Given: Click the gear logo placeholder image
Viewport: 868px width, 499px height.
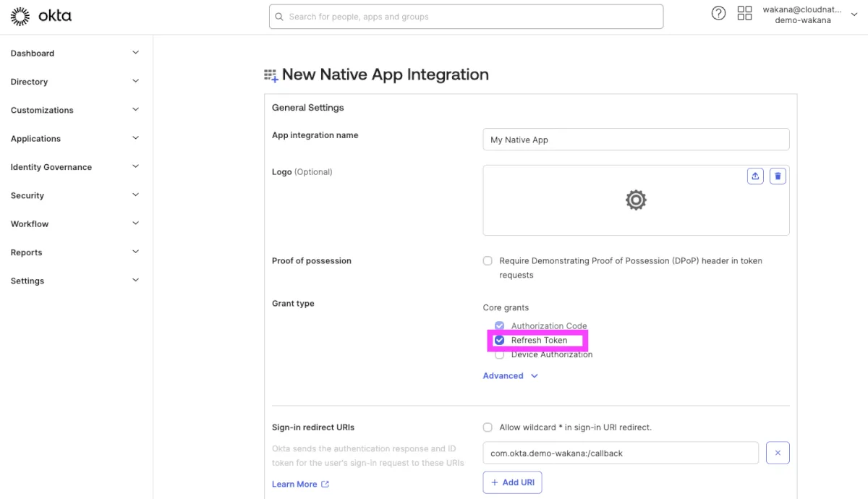Looking at the screenshot, I should (x=636, y=200).
